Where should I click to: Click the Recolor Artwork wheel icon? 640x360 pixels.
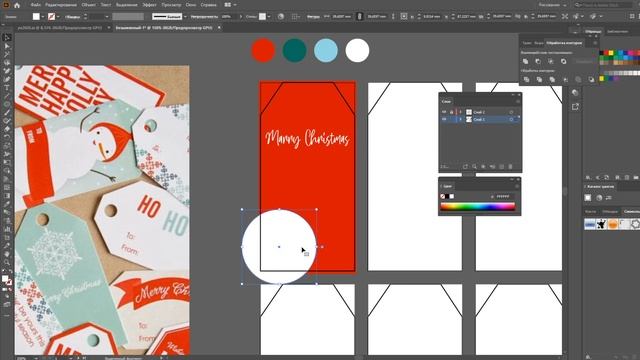pos(281,16)
